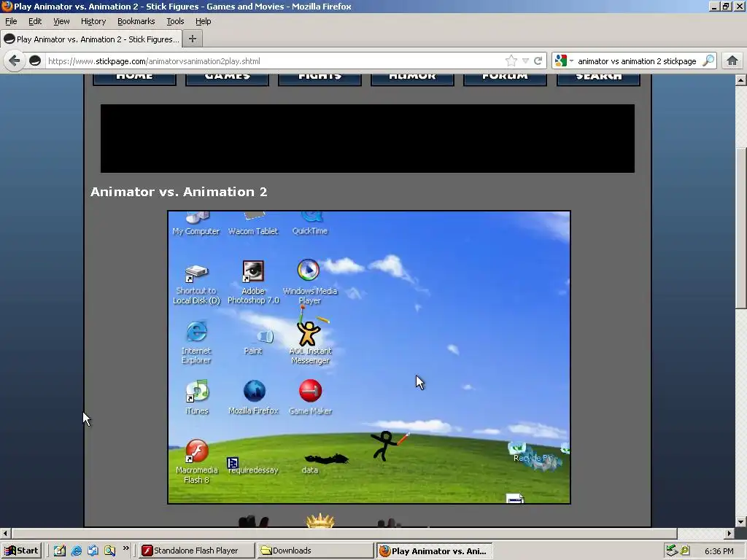This screenshot has height=560, width=747.
Task: Open the Bookmarks menu
Action: (136, 21)
